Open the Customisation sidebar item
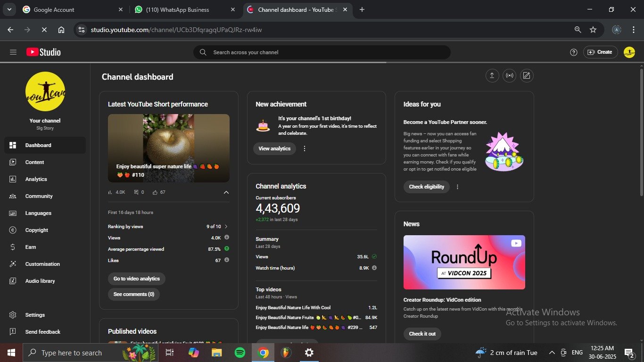This screenshot has width=644, height=362. tap(45, 264)
